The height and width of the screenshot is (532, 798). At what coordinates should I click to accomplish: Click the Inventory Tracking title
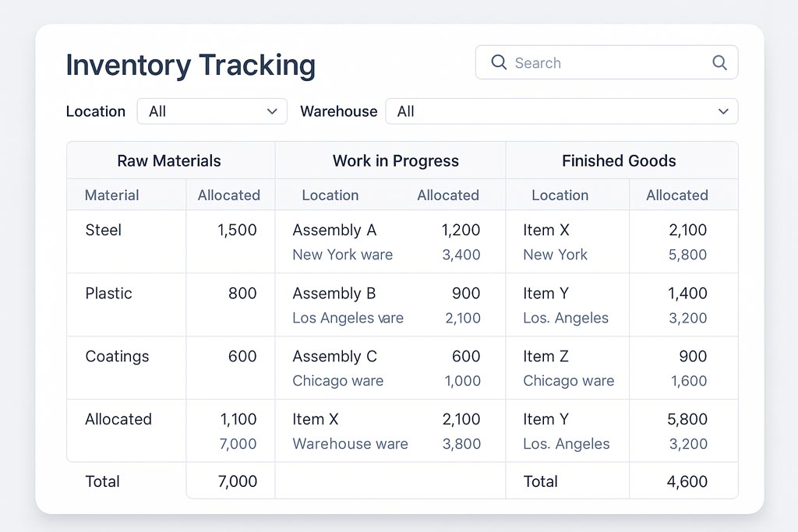[x=191, y=65]
